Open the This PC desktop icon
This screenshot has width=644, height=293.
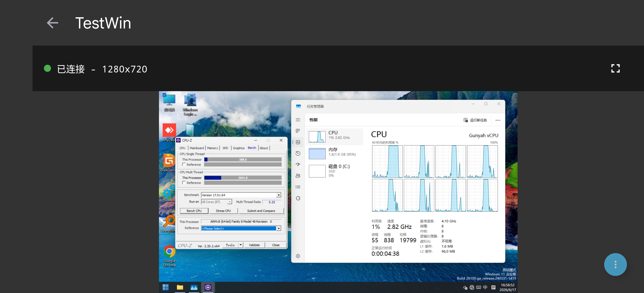169,103
